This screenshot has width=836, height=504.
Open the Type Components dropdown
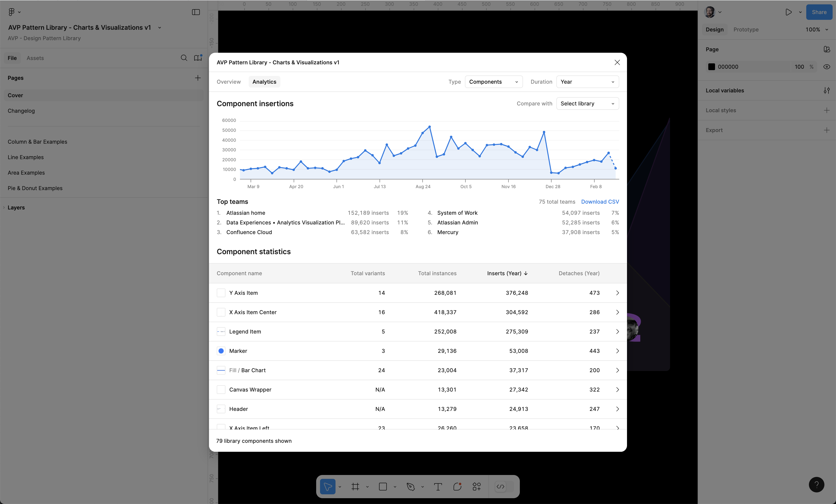(493, 82)
